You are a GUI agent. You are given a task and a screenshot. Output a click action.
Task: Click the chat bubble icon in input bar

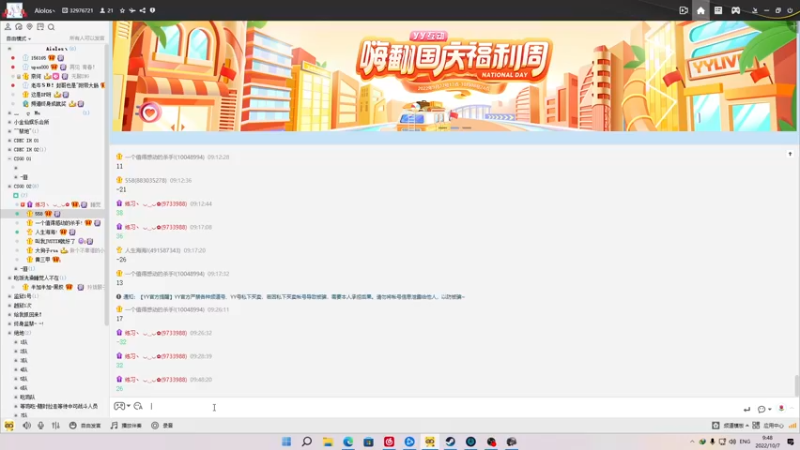(x=761, y=409)
